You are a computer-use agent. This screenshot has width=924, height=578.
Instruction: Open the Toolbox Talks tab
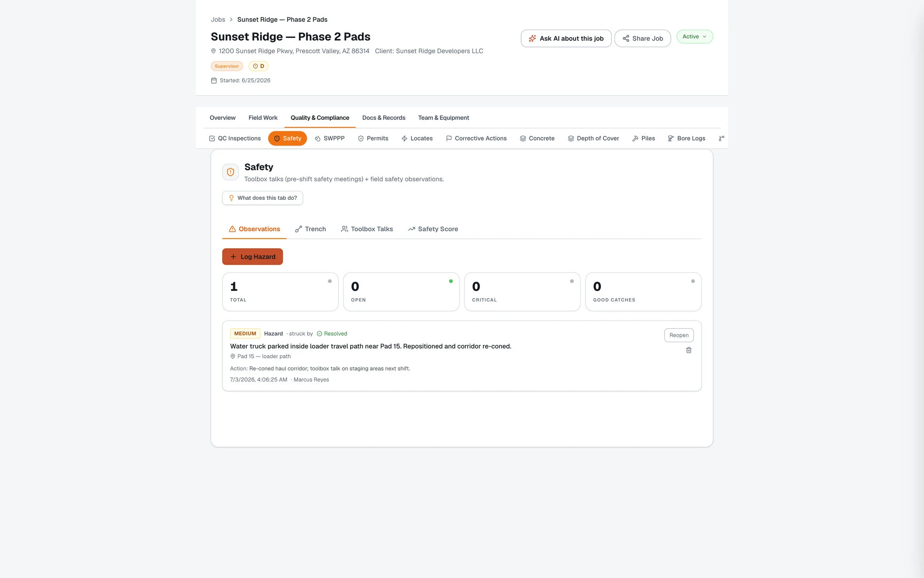pos(367,229)
